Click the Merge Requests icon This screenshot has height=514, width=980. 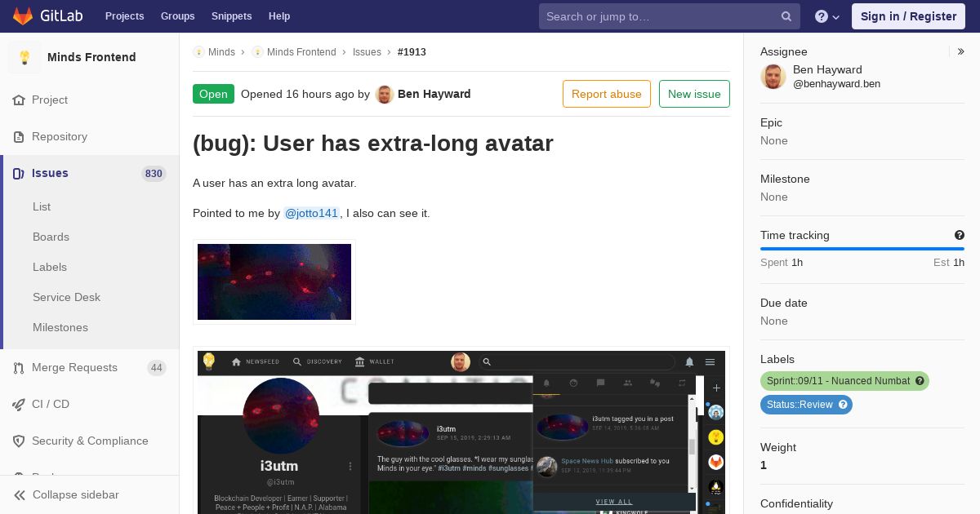[19, 368]
